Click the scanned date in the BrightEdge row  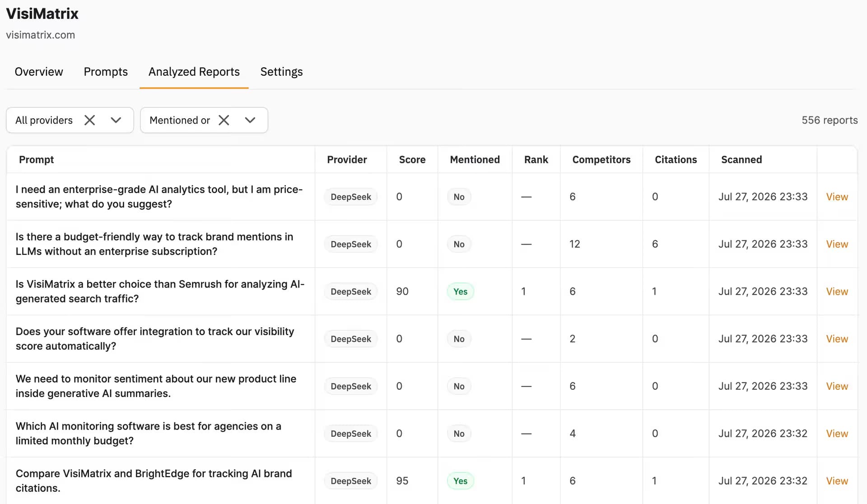tap(763, 481)
